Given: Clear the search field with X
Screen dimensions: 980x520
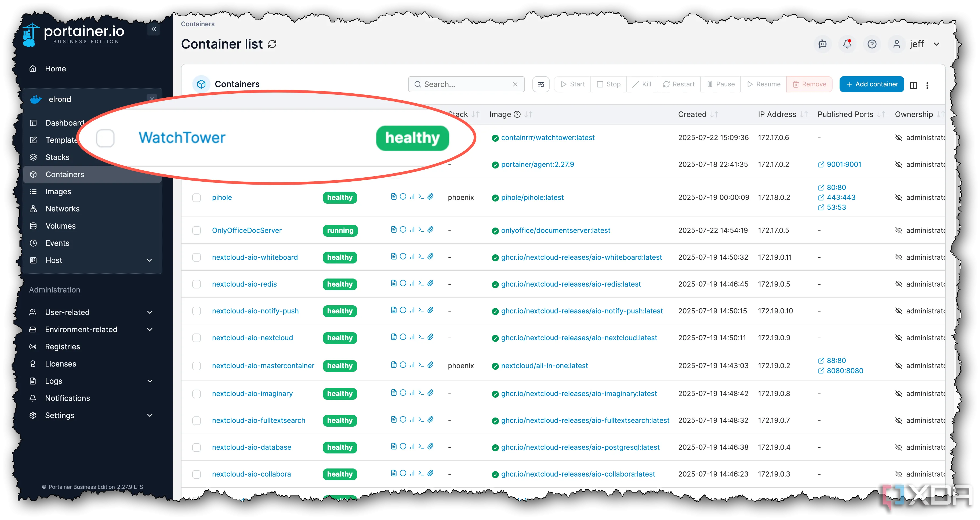Looking at the screenshot, I should 515,84.
